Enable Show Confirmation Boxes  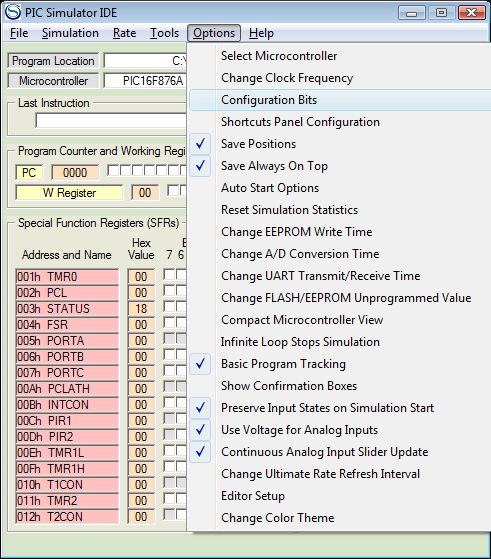pyautogui.click(x=340, y=386)
